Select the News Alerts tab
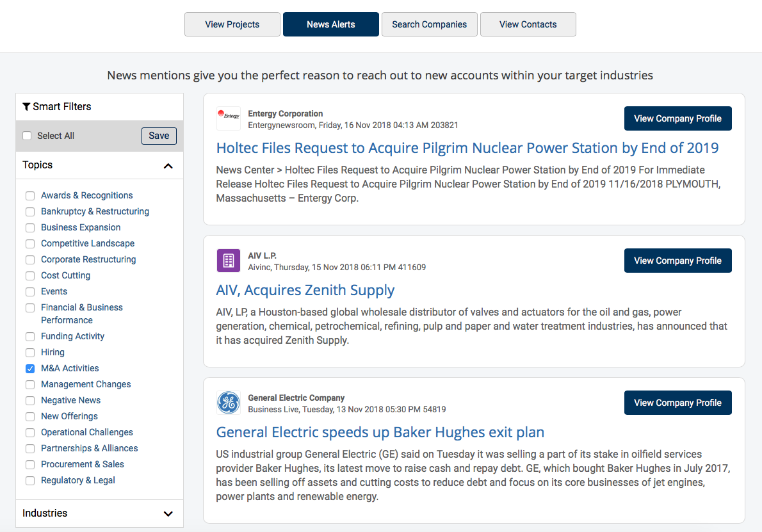 tap(331, 24)
